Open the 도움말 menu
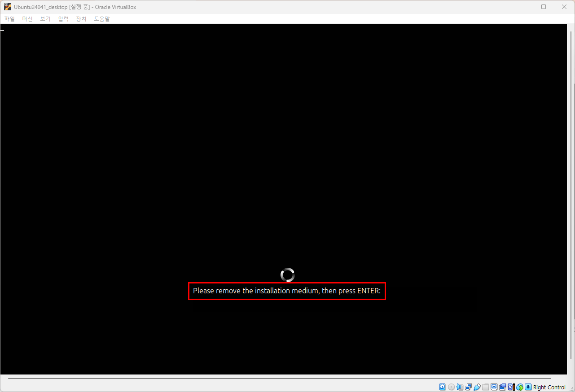This screenshot has width=575, height=392. [x=102, y=19]
